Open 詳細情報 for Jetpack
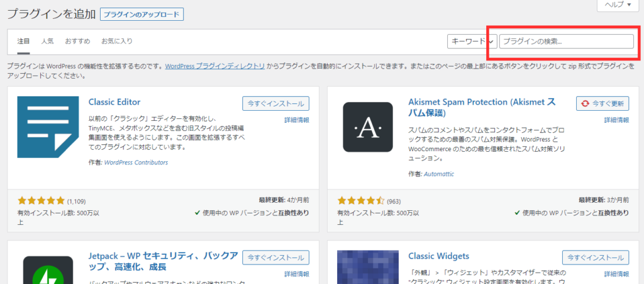The height and width of the screenshot is (284, 644). (x=297, y=274)
